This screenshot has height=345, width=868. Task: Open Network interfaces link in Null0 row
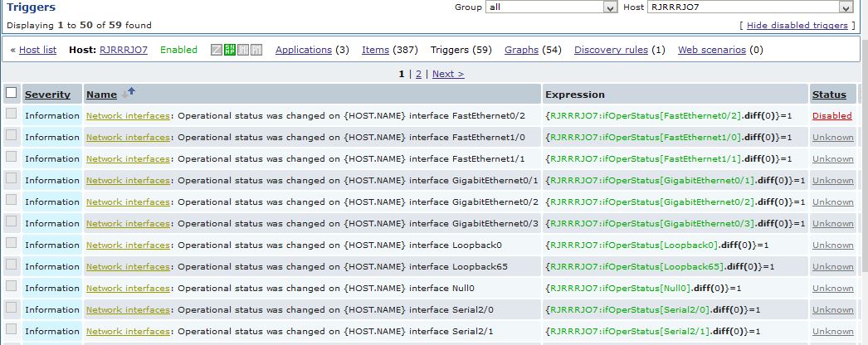128,288
